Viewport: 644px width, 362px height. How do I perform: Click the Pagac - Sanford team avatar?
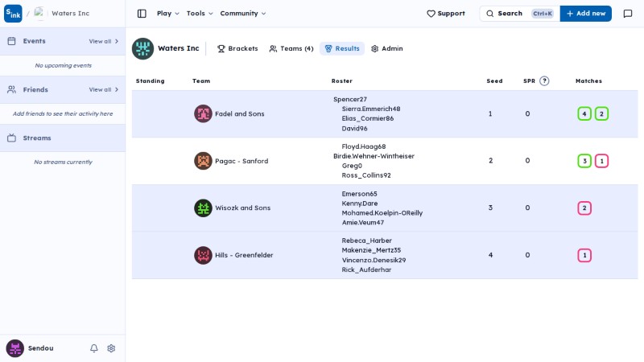click(203, 161)
